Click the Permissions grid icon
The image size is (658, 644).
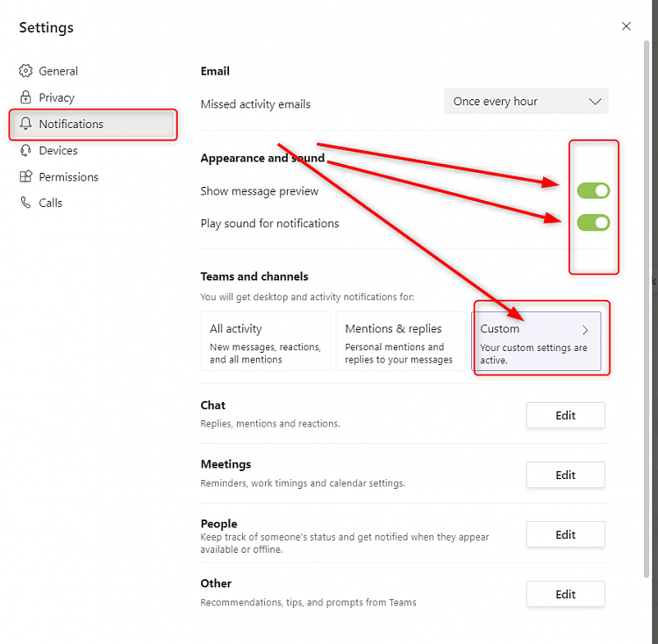25,176
